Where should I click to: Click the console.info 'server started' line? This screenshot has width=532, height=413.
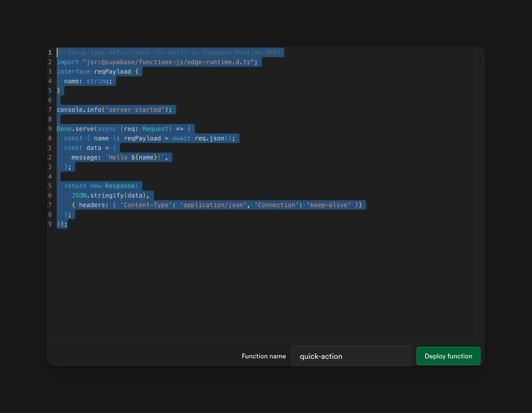(114, 110)
